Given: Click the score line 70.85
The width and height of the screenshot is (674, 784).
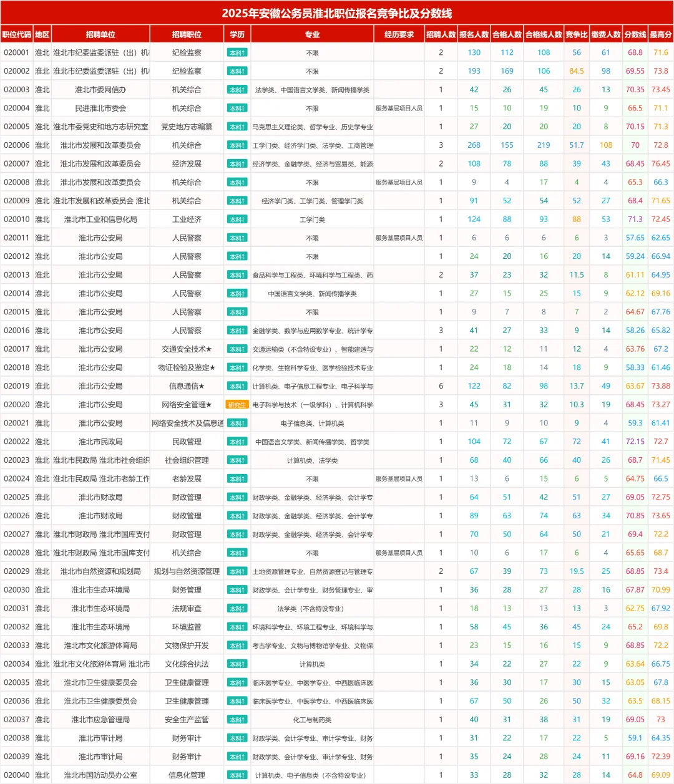Looking at the screenshot, I should pos(635,516).
